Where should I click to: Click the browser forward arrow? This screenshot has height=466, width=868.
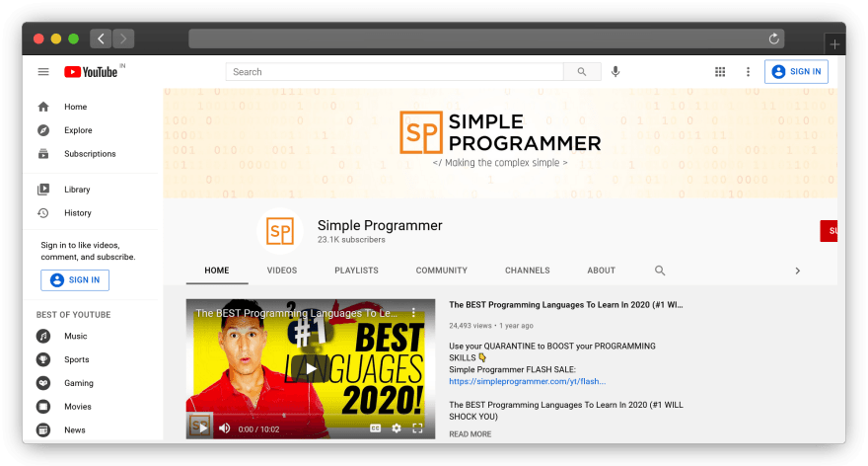(x=123, y=39)
